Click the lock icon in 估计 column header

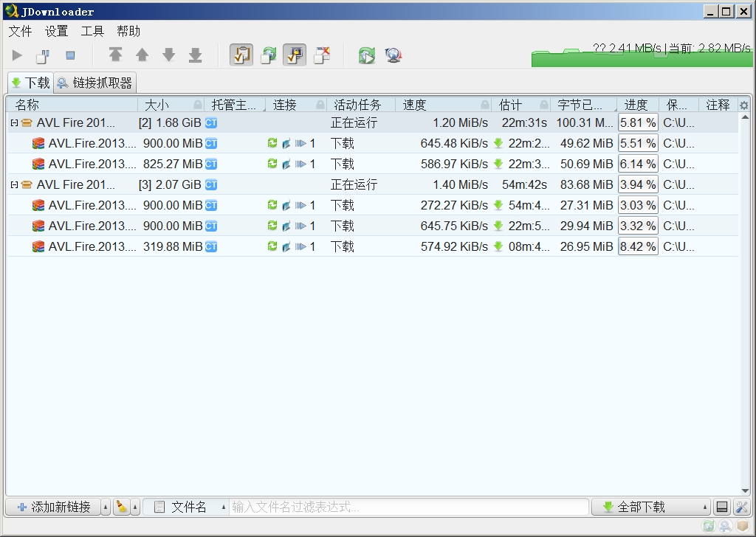pyautogui.click(x=544, y=105)
